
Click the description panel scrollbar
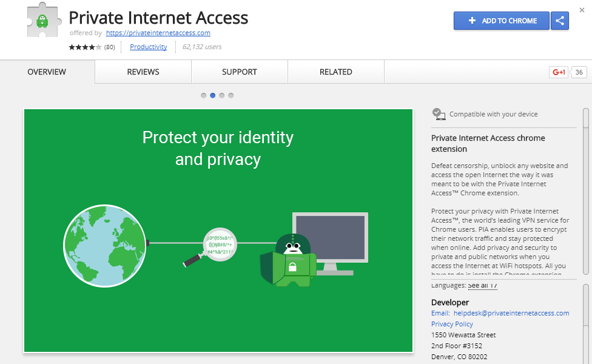click(585, 192)
